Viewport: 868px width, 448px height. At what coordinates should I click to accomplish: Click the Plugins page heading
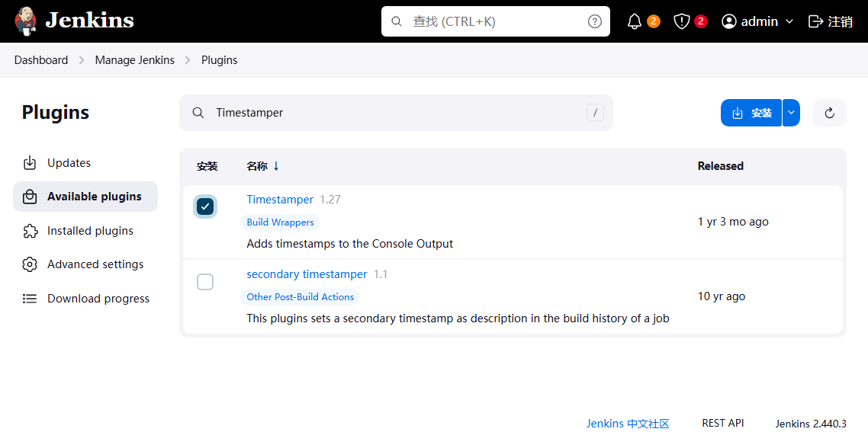pos(56,112)
